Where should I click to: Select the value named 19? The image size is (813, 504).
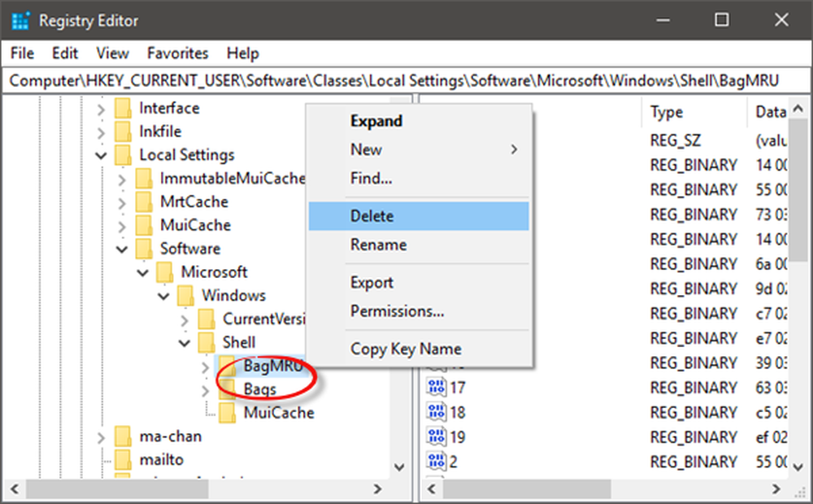457,437
